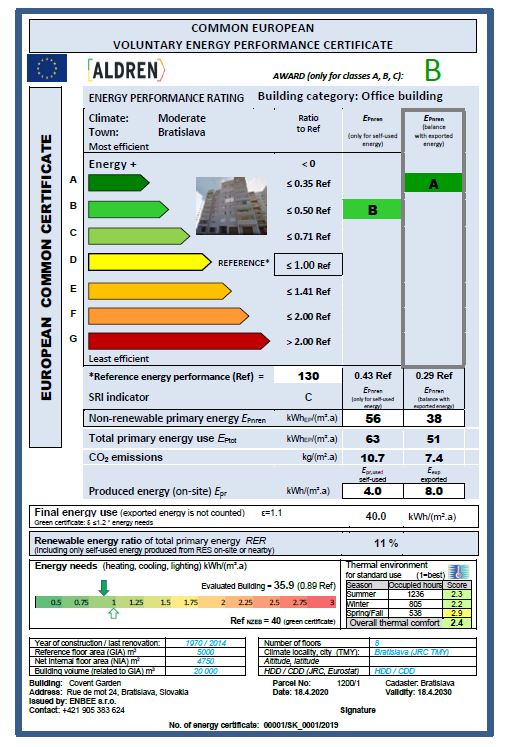Click the Total primary energy value 63

pos(373,439)
